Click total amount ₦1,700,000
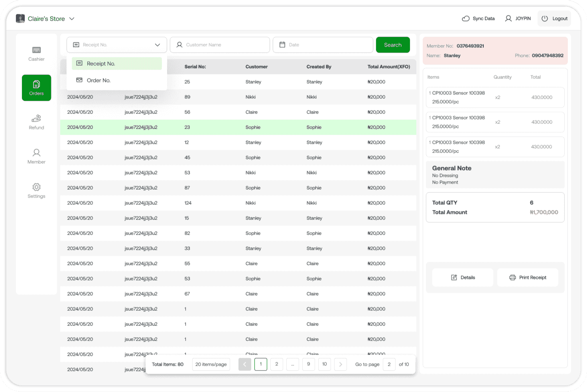The width and height of the screenshot is (587, 392). (x=544, y=212)
